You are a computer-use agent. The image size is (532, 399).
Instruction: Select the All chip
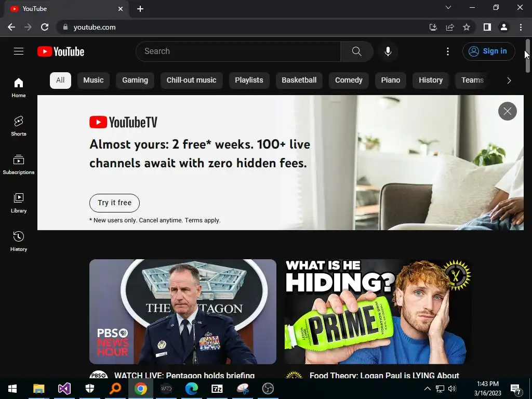pyautogui.click(x=60, y=81)
